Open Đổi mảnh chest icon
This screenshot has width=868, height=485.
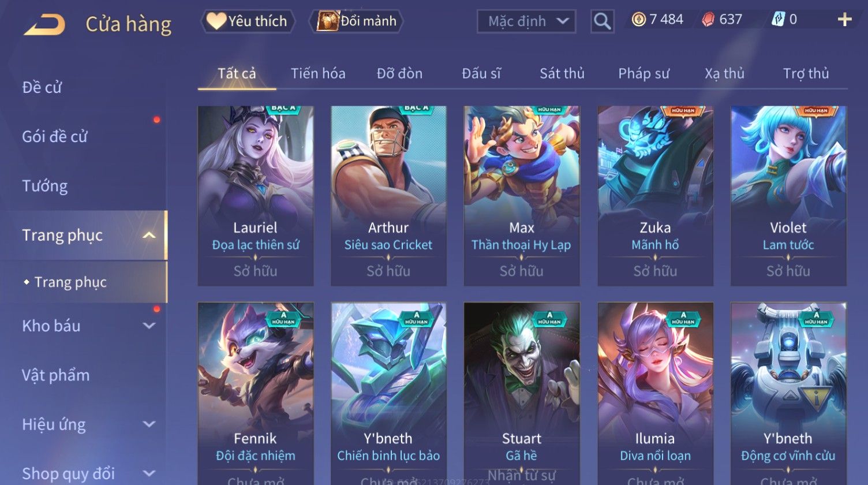coord(327,21)
